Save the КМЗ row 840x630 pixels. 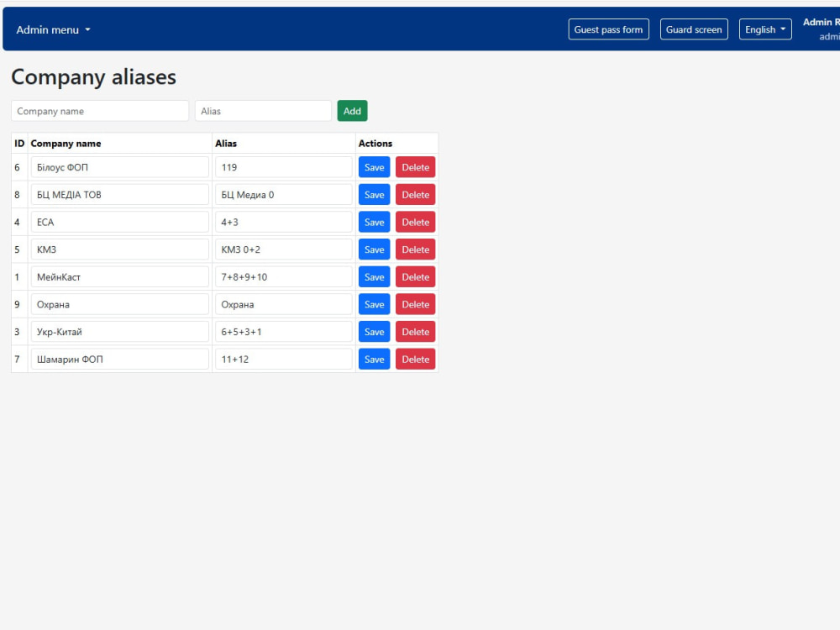click(x=374, y=249)
